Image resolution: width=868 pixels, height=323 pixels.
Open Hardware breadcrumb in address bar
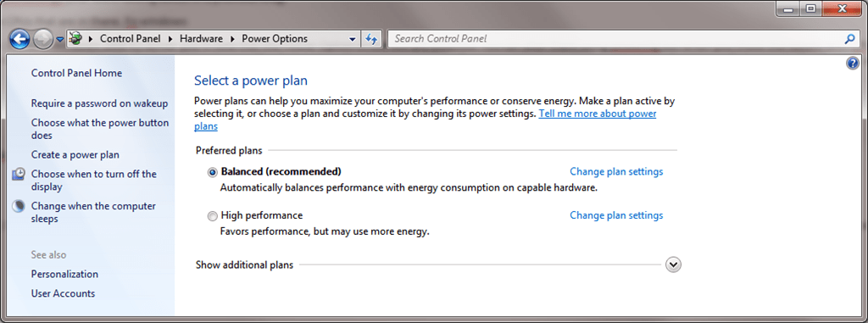click(x=201, y=39)
